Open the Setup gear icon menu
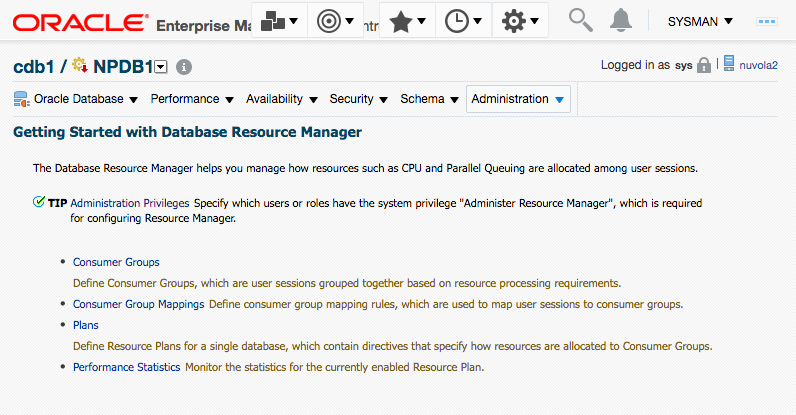This screenshot has width=796, height=415. [520, 21]
